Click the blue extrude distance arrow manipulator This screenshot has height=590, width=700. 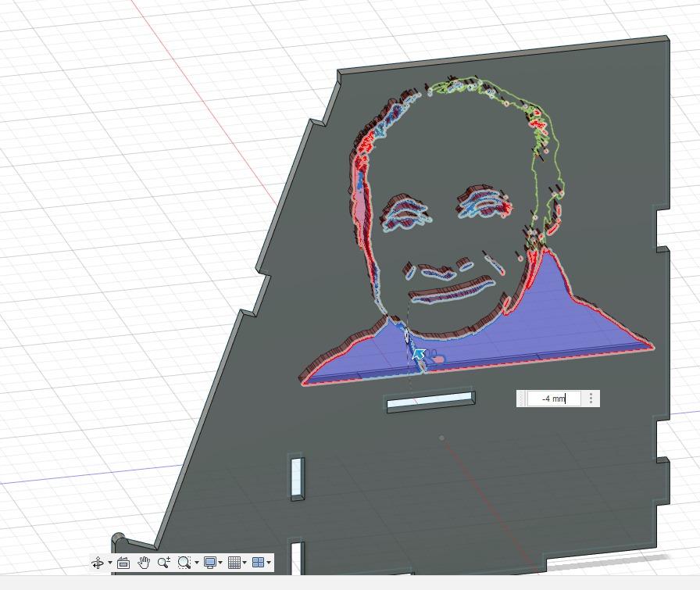418,355
